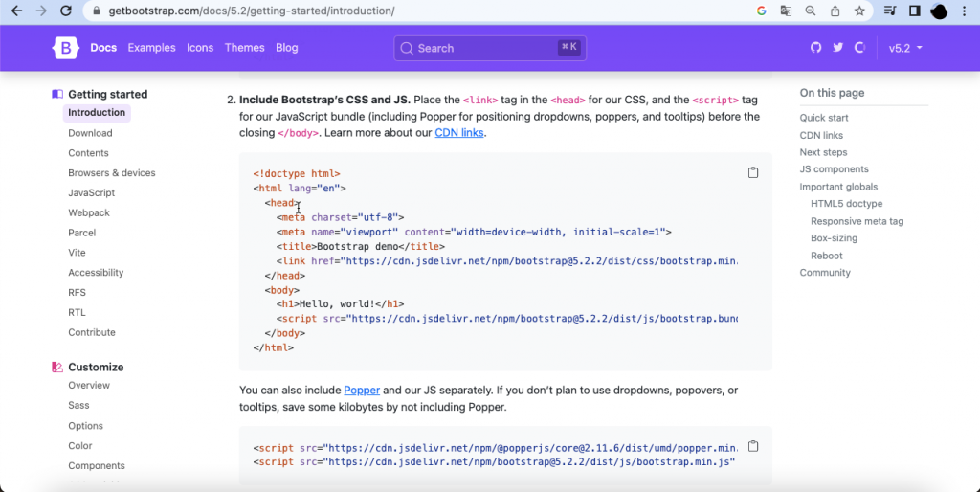The image size is (980, 492).
Task: Open the Examples navbar item
Action: click(152, 48)
